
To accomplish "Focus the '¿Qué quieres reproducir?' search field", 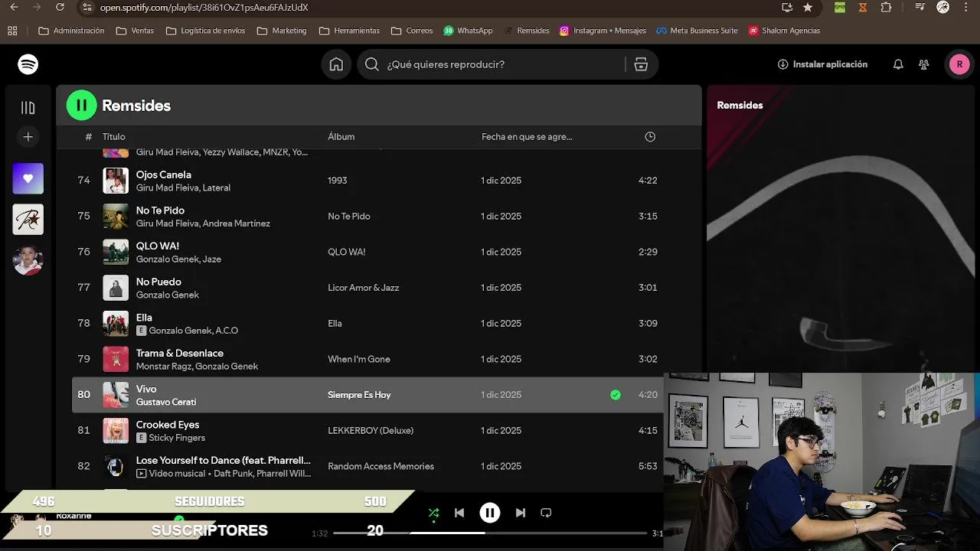I will [508, 64].
